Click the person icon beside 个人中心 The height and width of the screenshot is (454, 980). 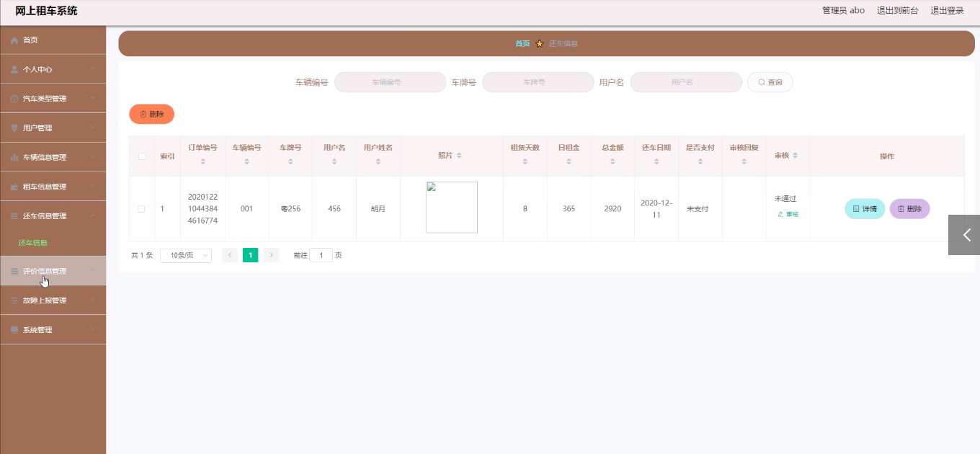coord(14,69)
